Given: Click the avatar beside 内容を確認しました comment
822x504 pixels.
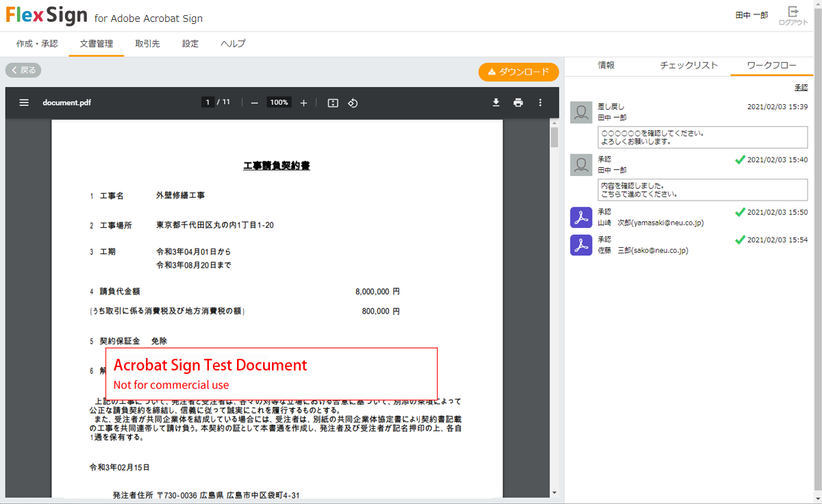Looking at the screenshot, I should pos(581,165).
